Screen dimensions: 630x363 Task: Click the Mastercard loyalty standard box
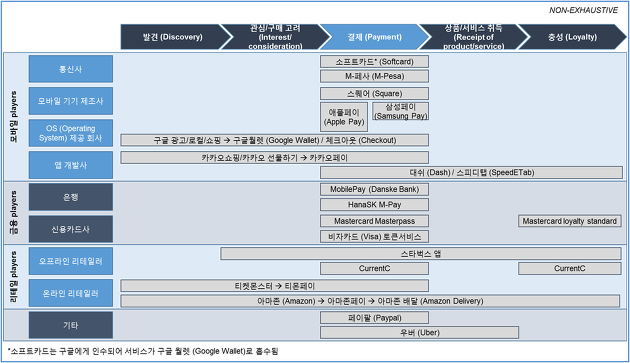570,221
